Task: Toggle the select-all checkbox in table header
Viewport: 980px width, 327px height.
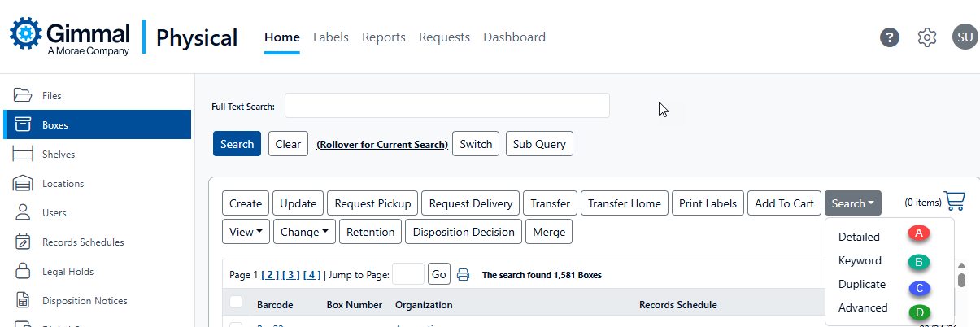Action: (236, 303)
